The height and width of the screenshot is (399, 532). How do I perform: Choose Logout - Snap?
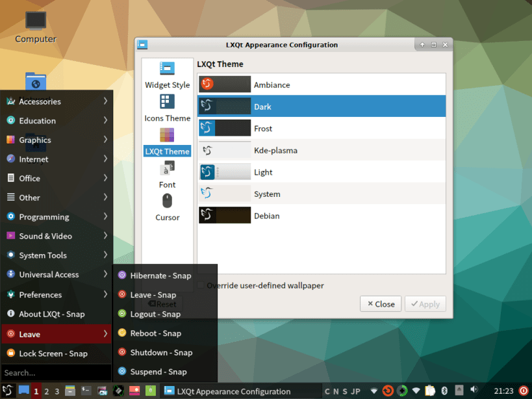coord(165,314)
